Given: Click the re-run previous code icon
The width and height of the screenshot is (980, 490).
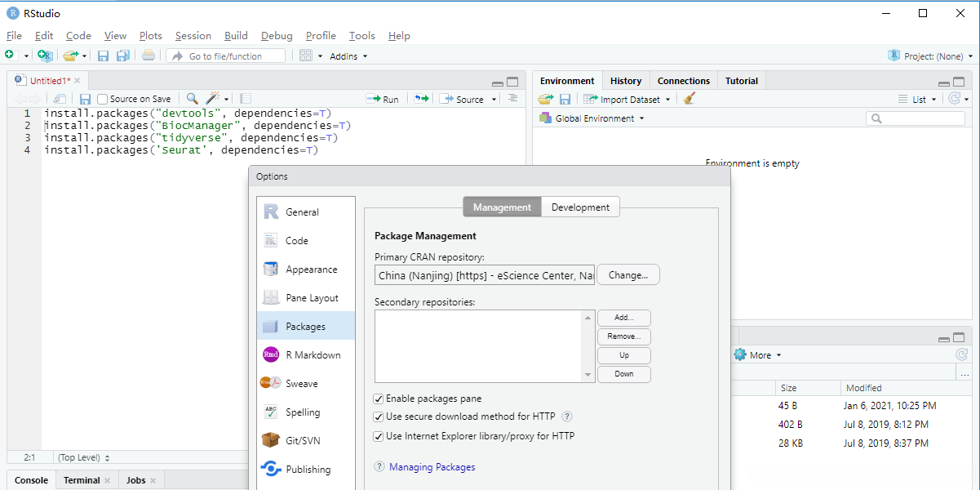Looking at the screenshot, I should click(x=420, y=99).
